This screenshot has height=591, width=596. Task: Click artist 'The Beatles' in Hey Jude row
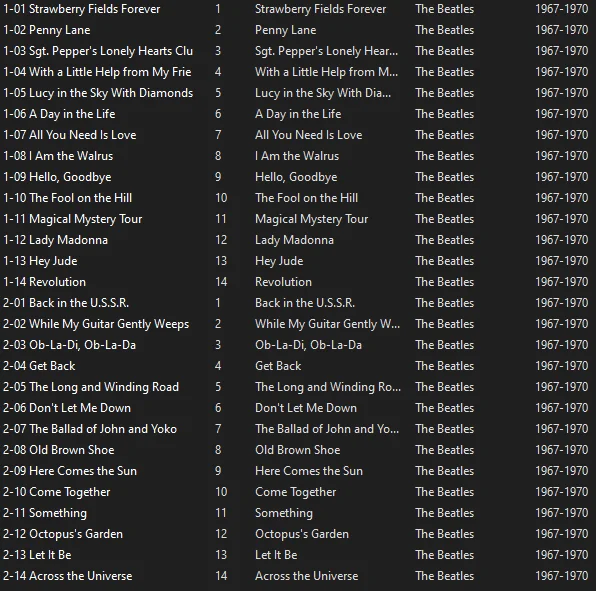click(x=445, y=261)
